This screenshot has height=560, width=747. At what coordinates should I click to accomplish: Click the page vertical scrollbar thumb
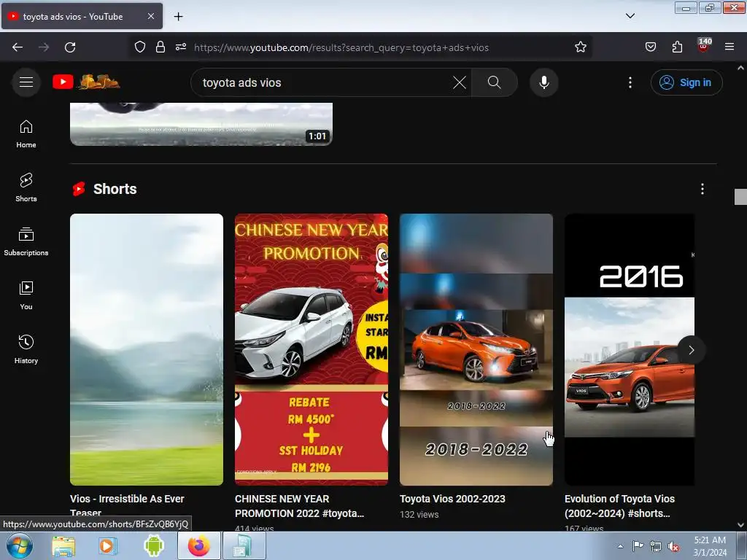740,197
